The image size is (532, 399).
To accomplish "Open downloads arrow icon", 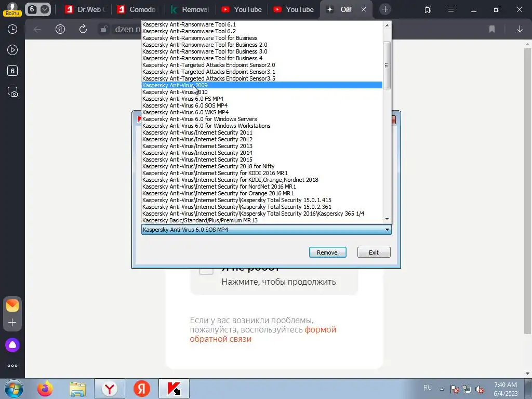I will [x=520, y=30].
